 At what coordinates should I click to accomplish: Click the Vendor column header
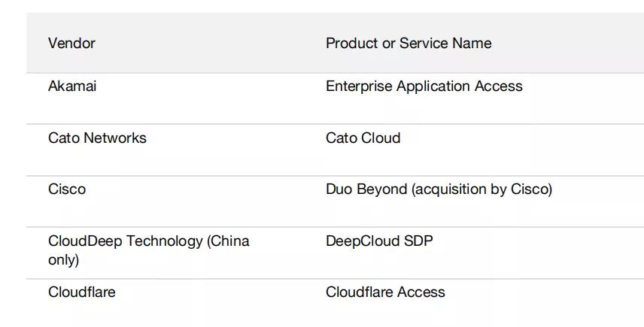[x=71, y=43]
